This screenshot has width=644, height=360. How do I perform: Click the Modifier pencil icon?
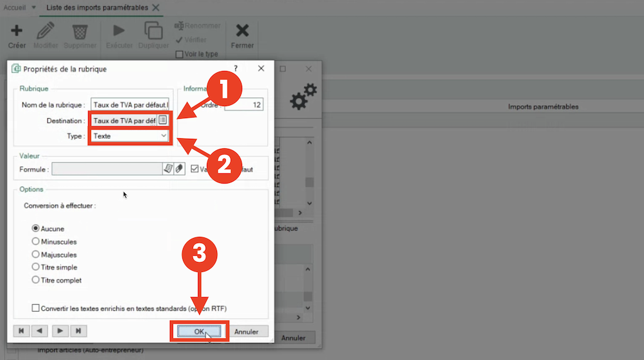[45, 31]
